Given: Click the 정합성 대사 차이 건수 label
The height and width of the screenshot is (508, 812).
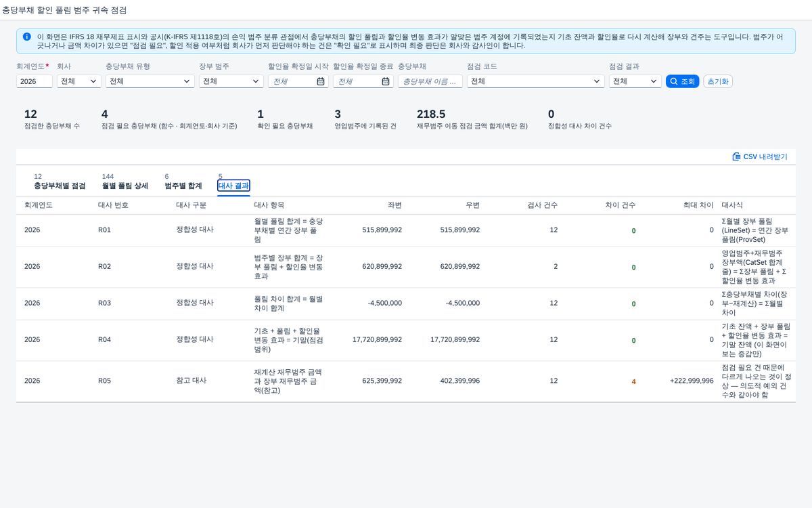Looking at the screenshot, I should coord(580,126).
